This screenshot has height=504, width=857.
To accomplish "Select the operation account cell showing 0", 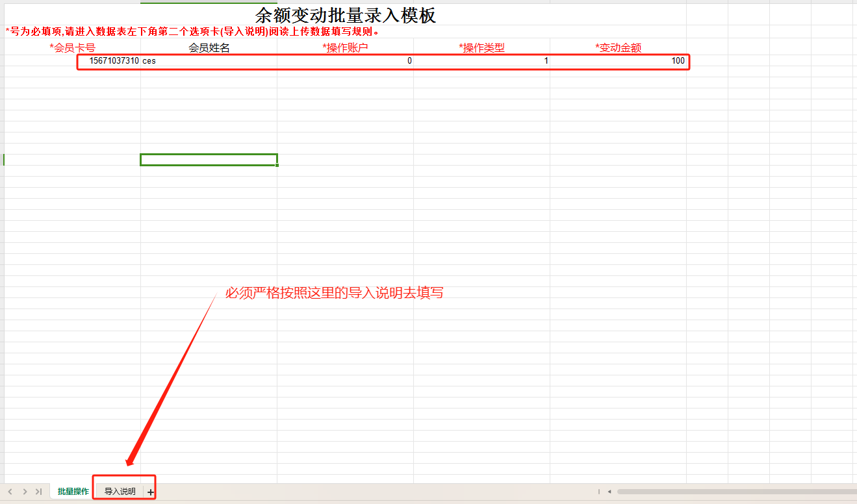I will coord(344,61).
